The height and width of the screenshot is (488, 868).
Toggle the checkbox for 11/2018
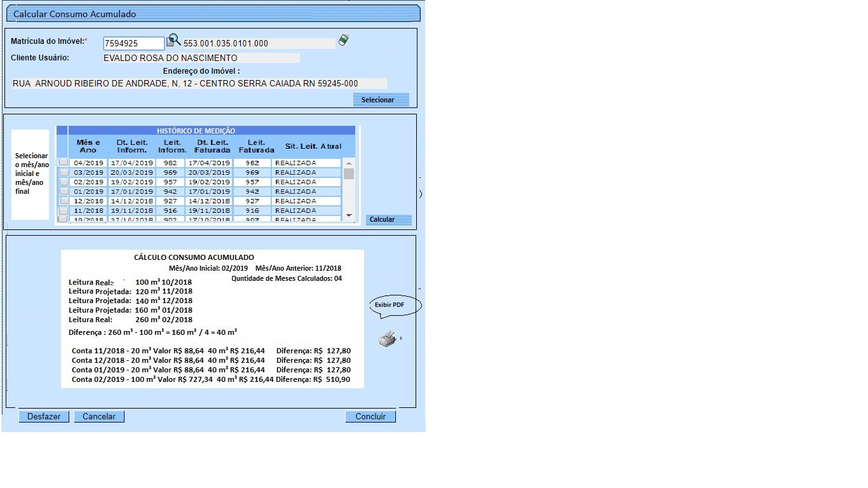click(64, 210)
